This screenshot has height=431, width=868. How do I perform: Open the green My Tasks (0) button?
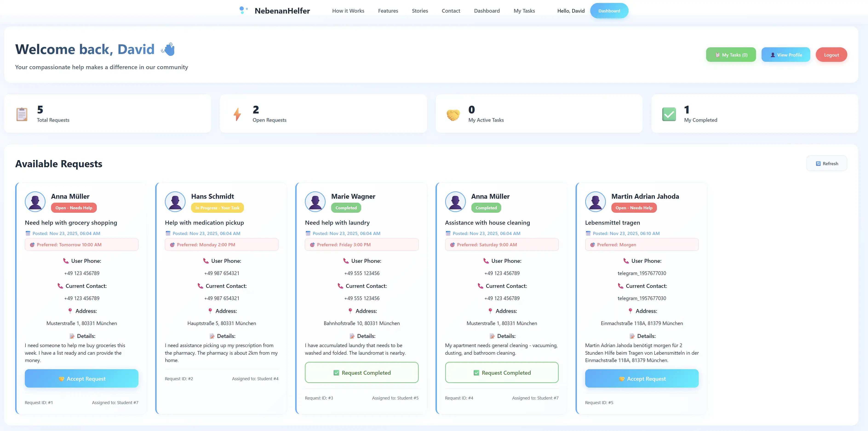coord(730,55)
